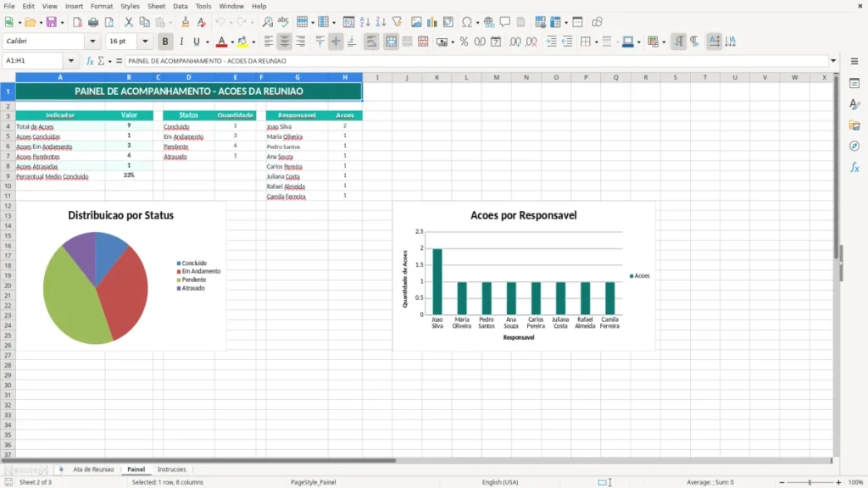Open Borders dropdown arrow
This screenshot has width=868, height=488.
pos(596,42)
